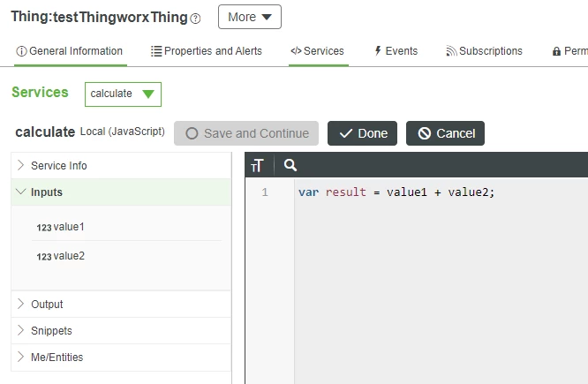Go to the Events tab
The width and height of the screenshot is (588, 384).
pyautogui.click(x=396, y=51)
